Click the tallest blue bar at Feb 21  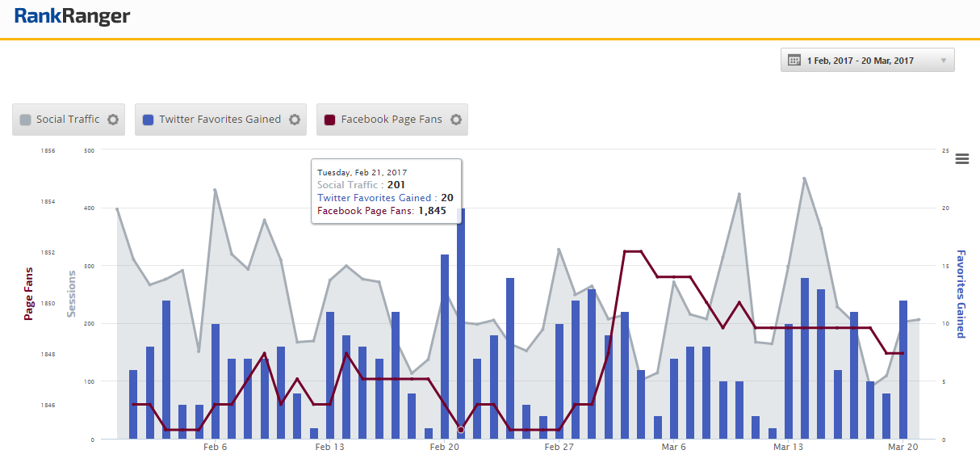click(x=461, y=323)
